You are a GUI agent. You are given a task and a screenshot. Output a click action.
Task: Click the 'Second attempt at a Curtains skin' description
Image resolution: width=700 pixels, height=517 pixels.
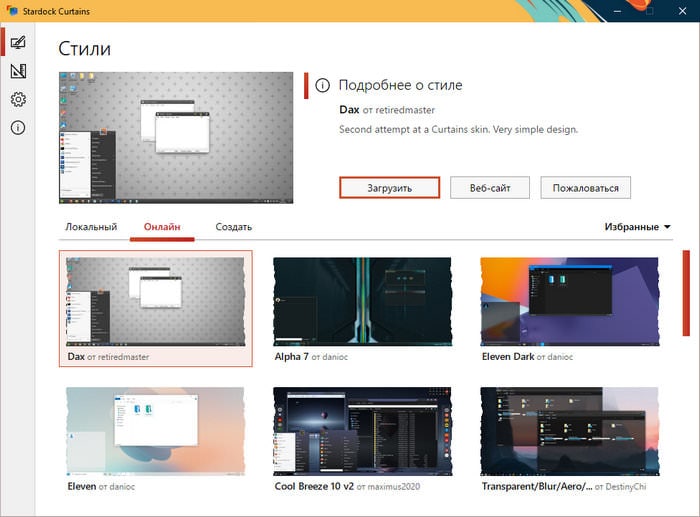click(458, 129)
